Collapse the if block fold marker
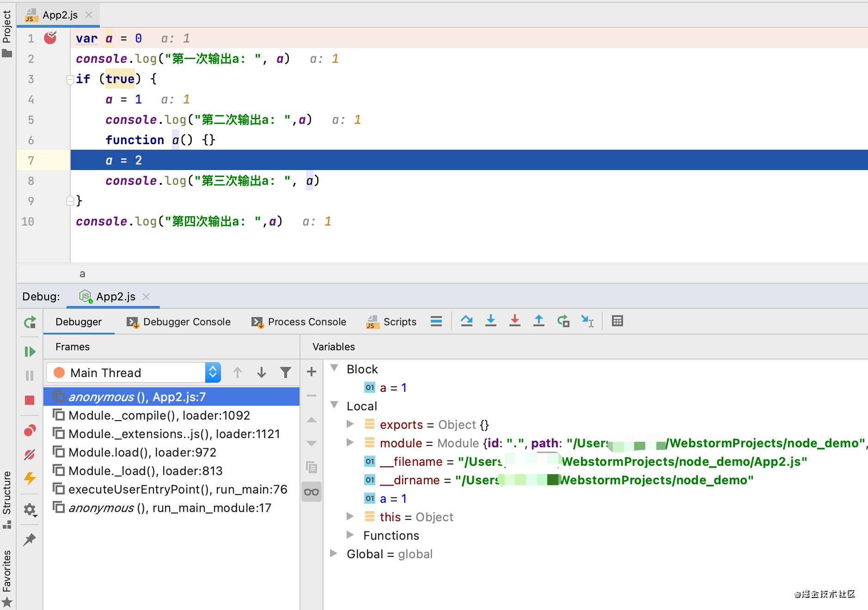868x610 pixels. point(70,80)
